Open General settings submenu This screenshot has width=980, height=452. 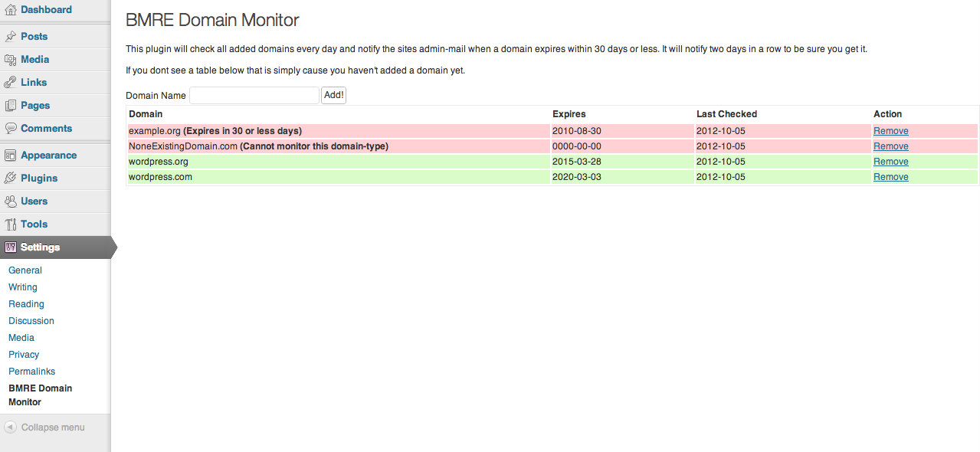[x=25, y=270]
